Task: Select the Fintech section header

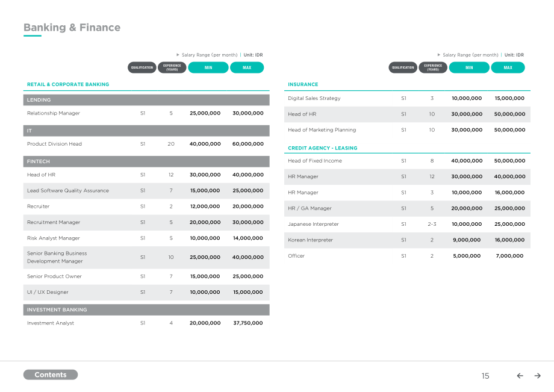Action: point(146,161)
